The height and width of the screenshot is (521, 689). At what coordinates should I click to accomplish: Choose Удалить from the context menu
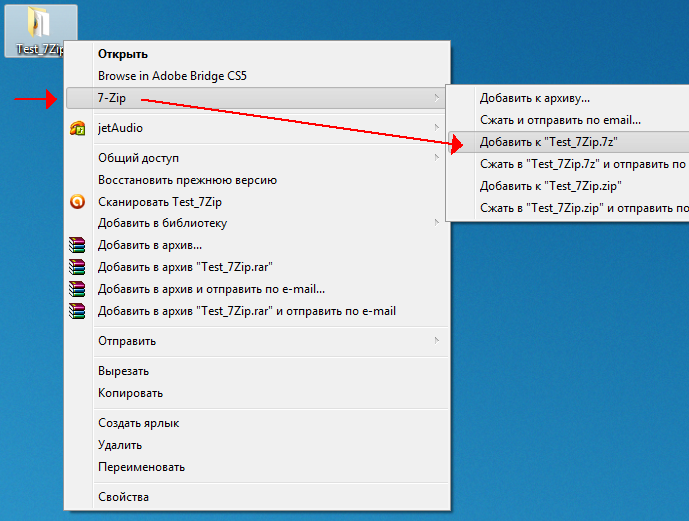tap(257, 445)
